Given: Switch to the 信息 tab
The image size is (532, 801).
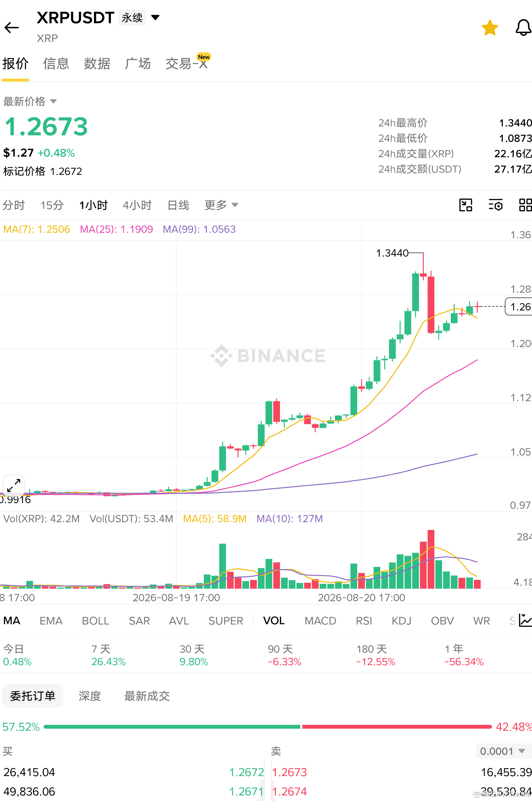Looking at the screenshot, I should [x=56, y=63].
